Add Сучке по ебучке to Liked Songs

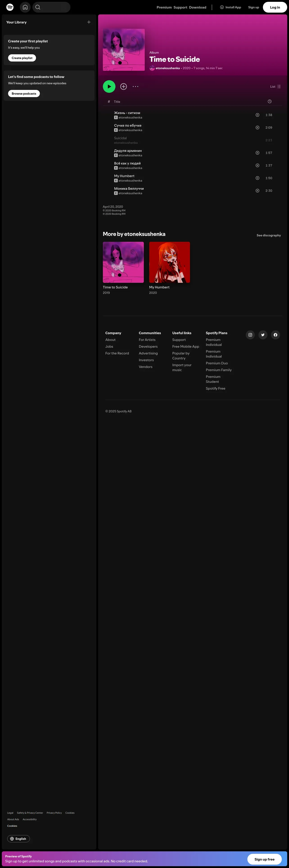pos(257,128)
